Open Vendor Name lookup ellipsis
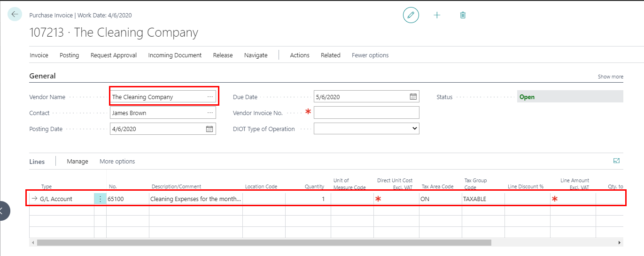644x256 pixels. [210, 97]
